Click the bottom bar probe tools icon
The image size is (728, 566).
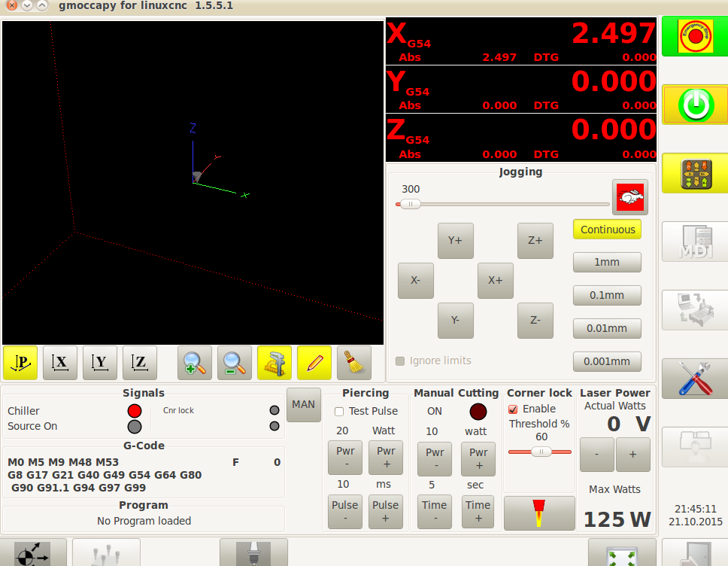pos(106,553)
